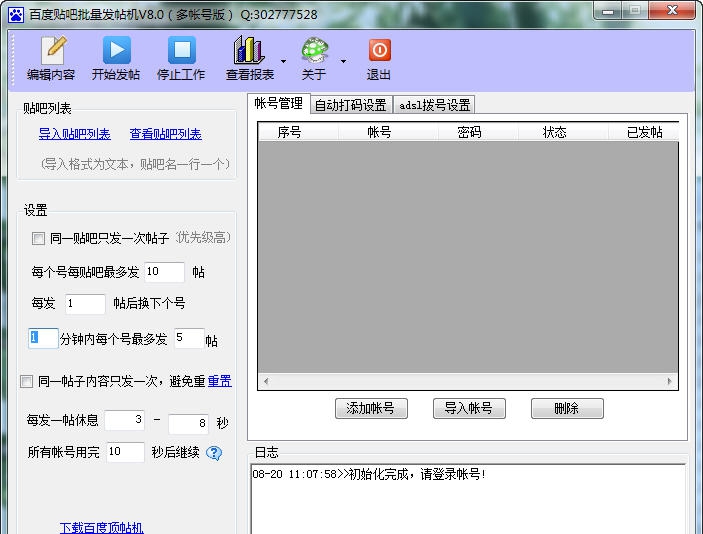
Task: Click 添加帐号 button
Action: point(371,408)
